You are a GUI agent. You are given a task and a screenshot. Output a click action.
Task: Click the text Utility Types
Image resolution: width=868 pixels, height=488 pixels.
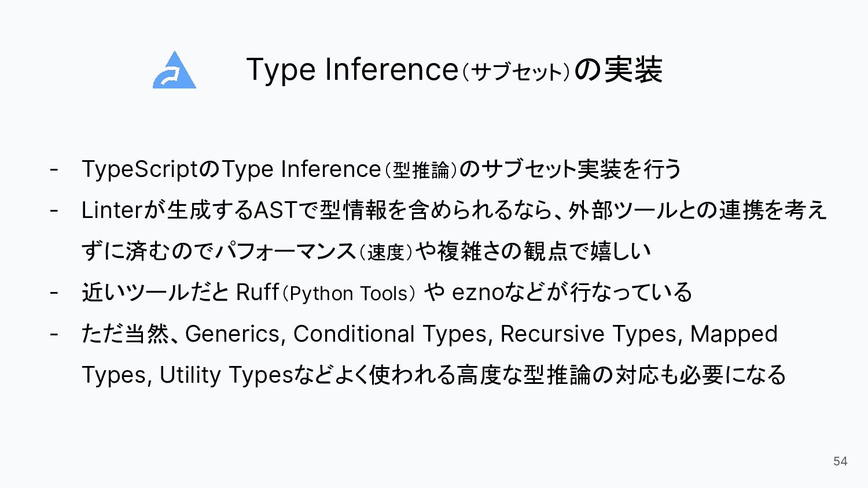point(226,375)
